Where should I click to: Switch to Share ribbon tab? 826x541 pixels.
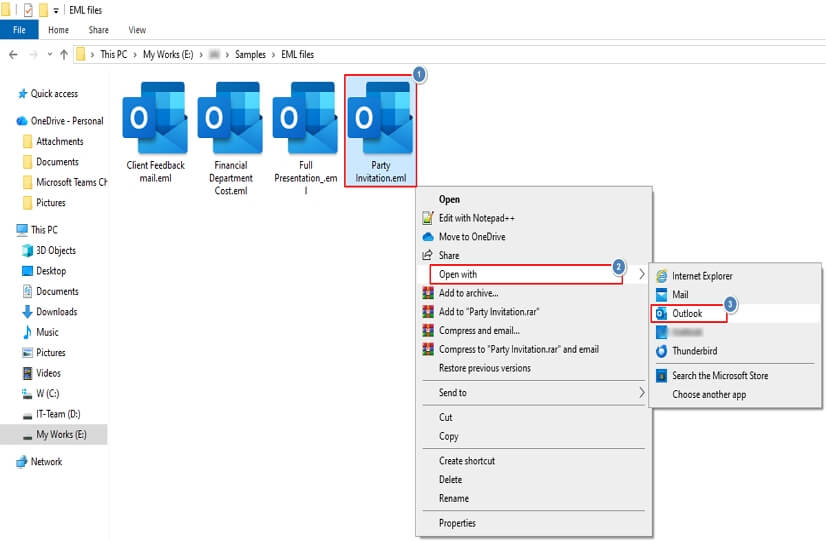(99, 30)
